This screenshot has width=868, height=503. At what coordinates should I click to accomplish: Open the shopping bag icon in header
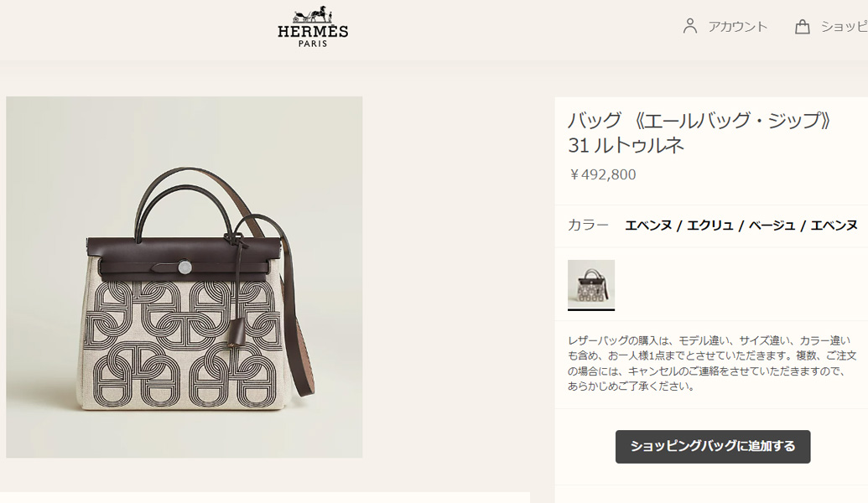pyautogui.click(x=802, y=27)
